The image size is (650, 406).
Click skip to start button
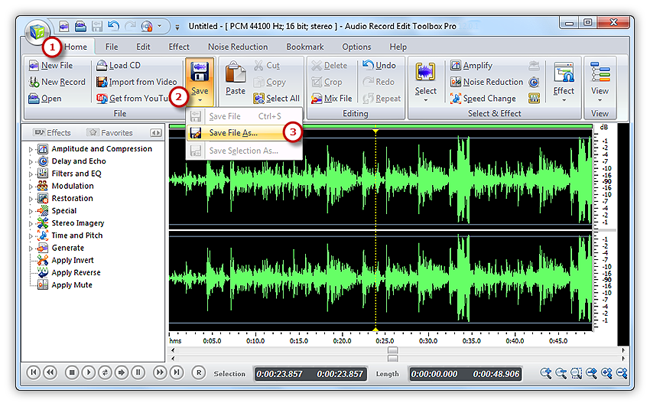(34, 373)
